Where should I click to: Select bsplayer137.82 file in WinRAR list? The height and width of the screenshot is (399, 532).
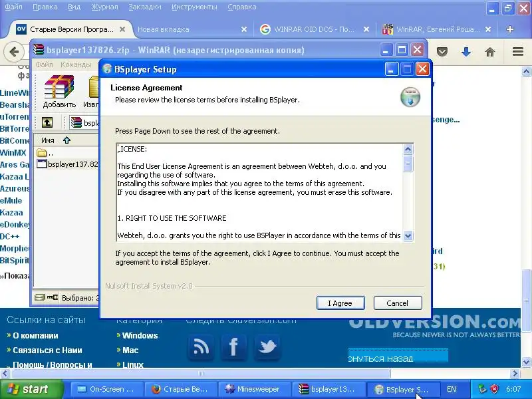[67, 164]
